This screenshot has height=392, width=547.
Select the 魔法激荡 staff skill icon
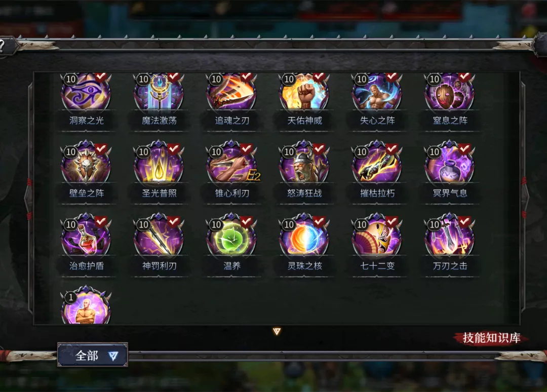pos(159,92)
